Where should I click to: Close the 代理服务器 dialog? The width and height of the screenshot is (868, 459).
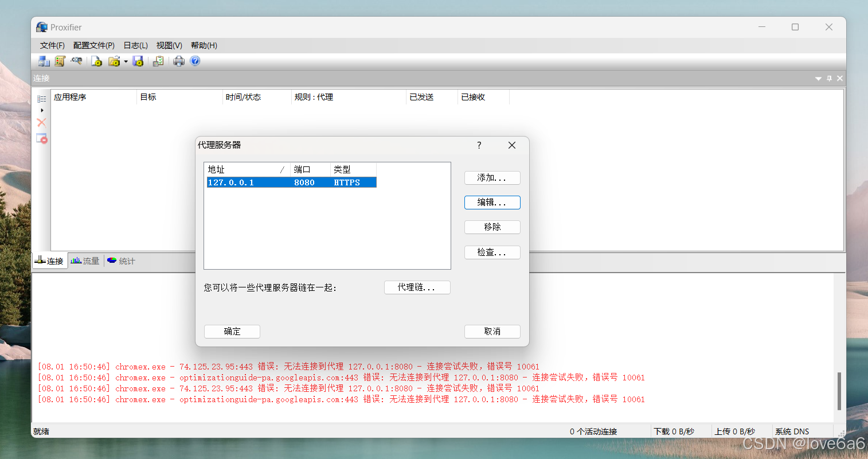pos(512,145)
